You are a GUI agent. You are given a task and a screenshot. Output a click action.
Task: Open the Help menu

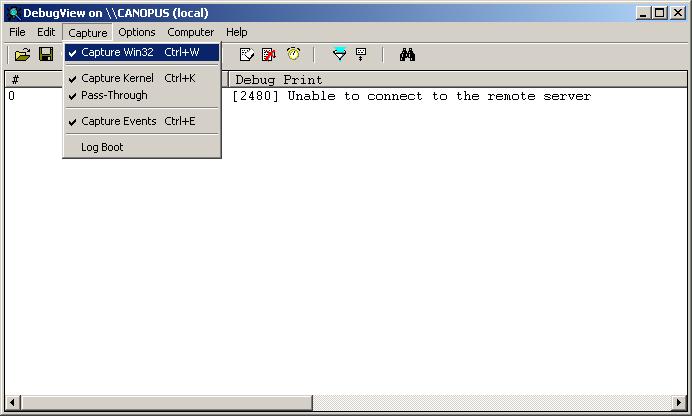click(x=237, y=32)
